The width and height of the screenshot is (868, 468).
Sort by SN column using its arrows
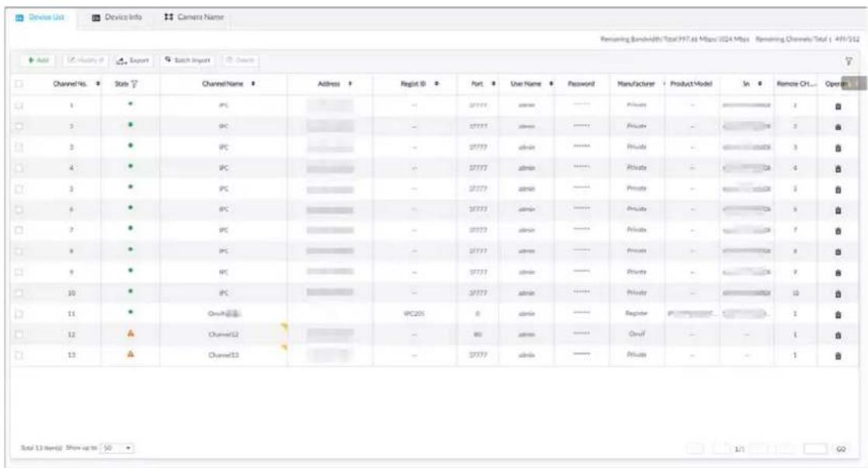pyautogui.click(x=760, y=84)
